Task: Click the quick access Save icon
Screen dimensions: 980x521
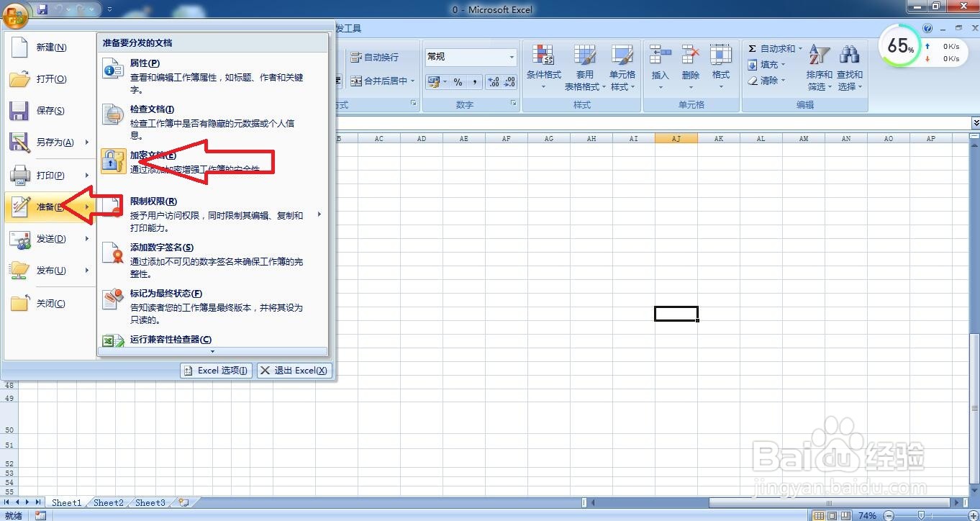Action: (42, 9)
